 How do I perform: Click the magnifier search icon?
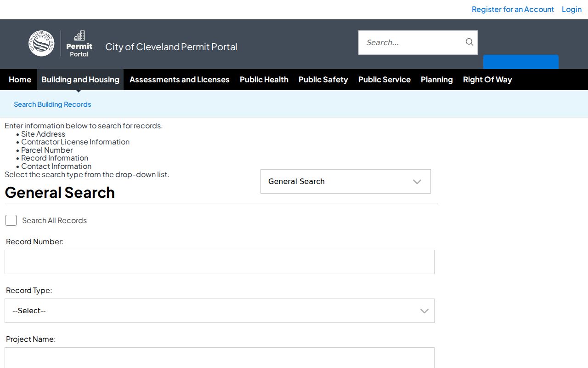(x=469, y=42)
